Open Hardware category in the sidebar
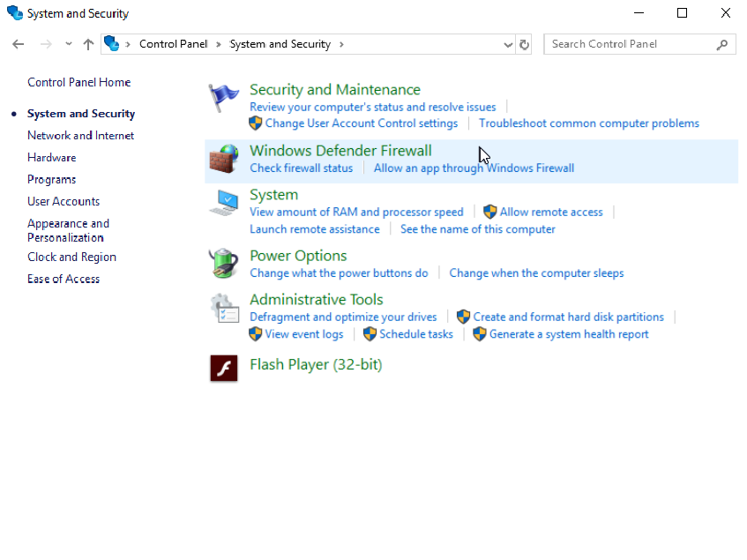Screen dimensions: 747x560 51,158
